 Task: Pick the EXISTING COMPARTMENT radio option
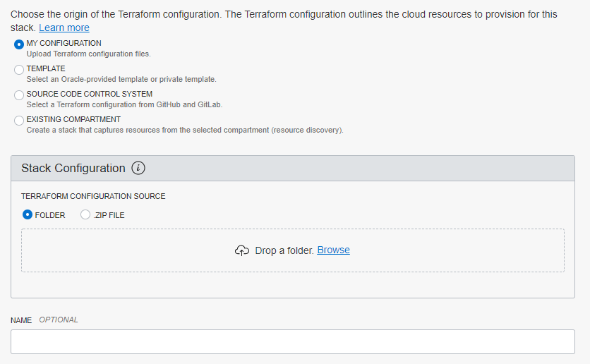click(19, 121)
